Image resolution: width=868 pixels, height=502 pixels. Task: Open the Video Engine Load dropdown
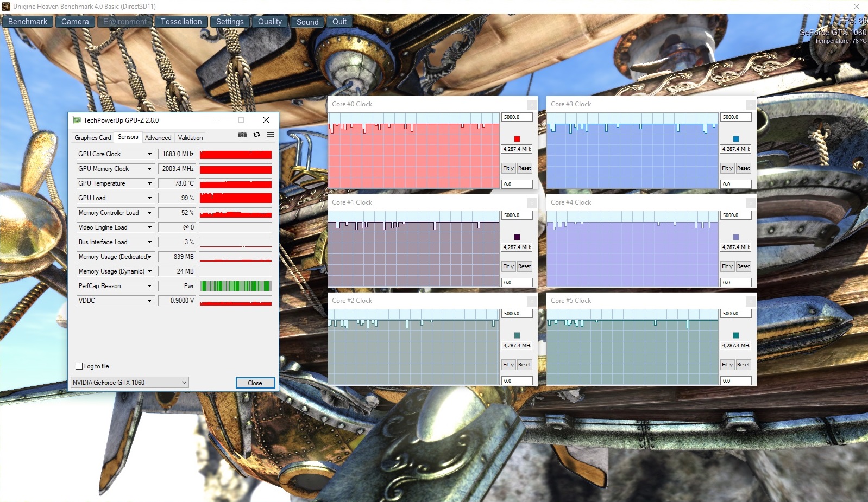[x=149, y=227]
